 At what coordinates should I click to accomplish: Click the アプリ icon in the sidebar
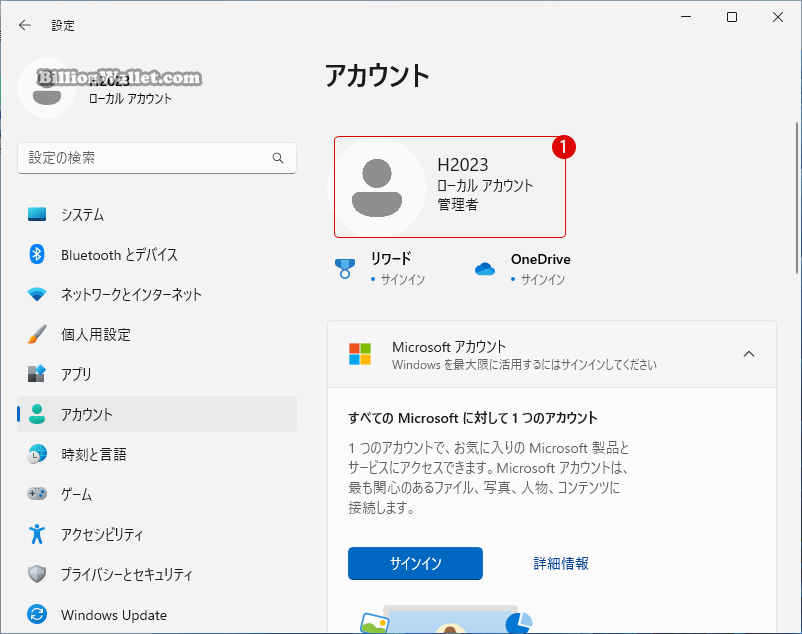click(37, 374)
